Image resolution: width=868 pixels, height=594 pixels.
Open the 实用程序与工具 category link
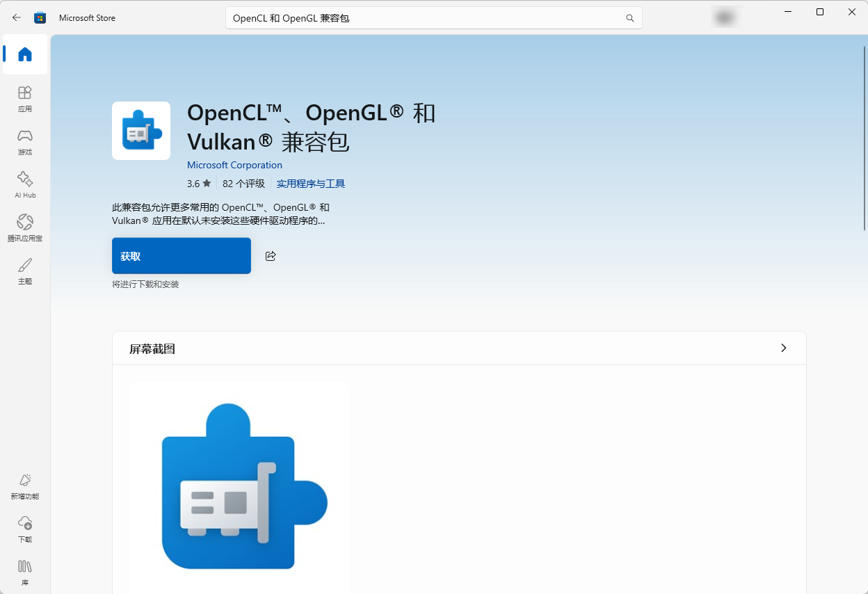(x=310, y=184)
